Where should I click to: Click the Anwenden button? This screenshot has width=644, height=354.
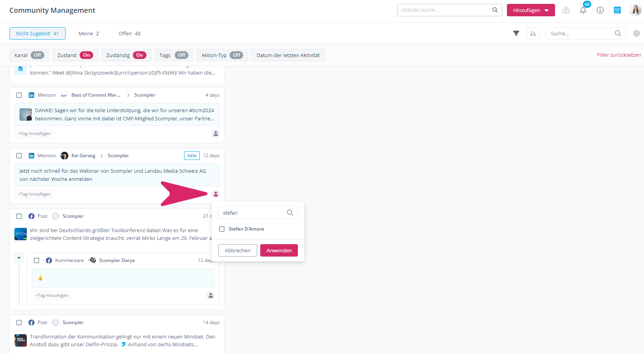click(279, 250)
